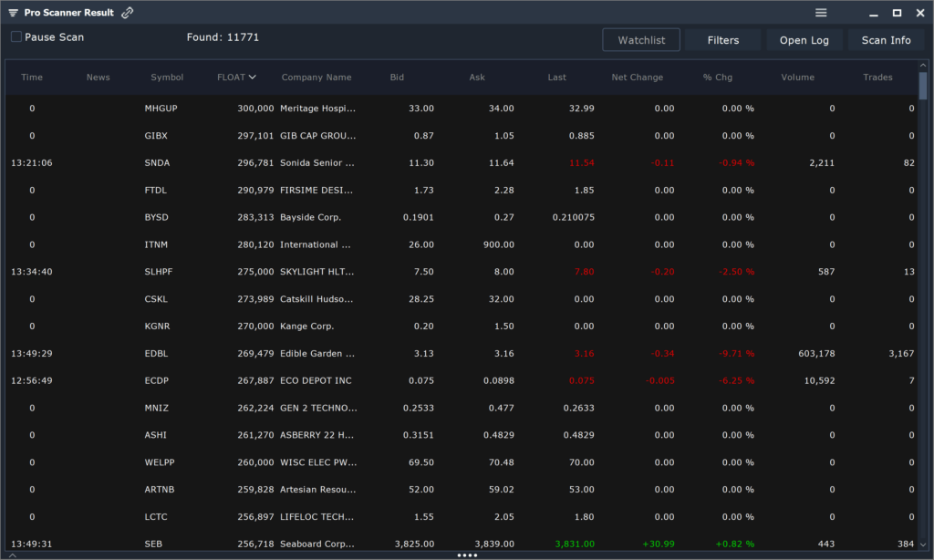Enable the Pause Scan checkbox
The width and height of the screenshot is (934, 560).
click(x=14, y=37)
